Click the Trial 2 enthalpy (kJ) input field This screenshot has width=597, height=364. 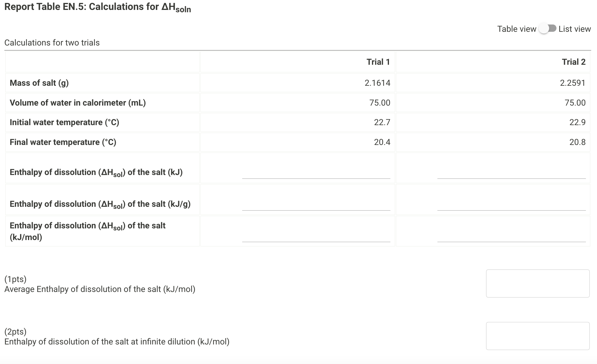(512, 176)
